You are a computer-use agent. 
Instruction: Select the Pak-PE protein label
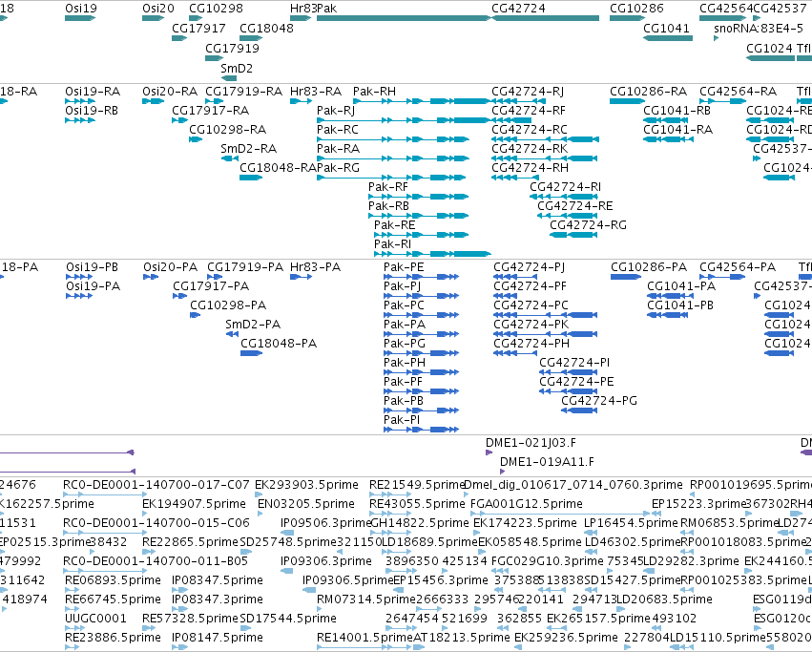pyautogui.click(x=404, y=267)
